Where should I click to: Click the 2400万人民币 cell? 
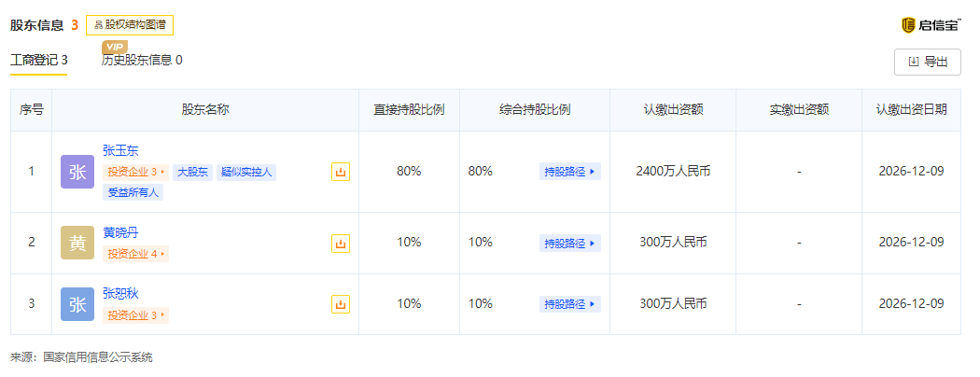tap(673, 172)
